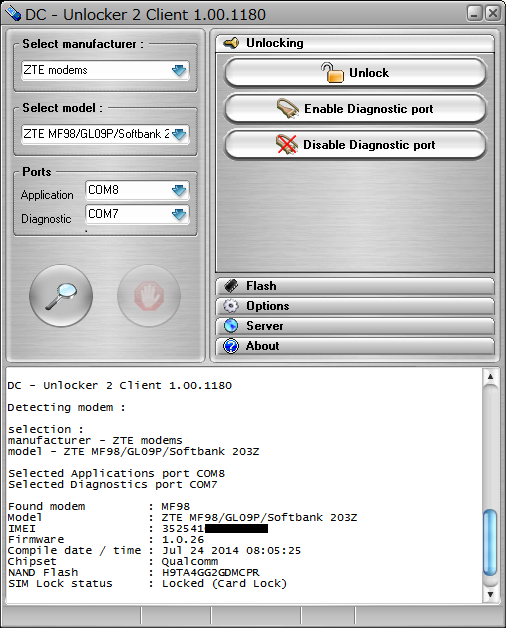
Task: Click 'Detecting modem :' log line
Action: (67, 407)
